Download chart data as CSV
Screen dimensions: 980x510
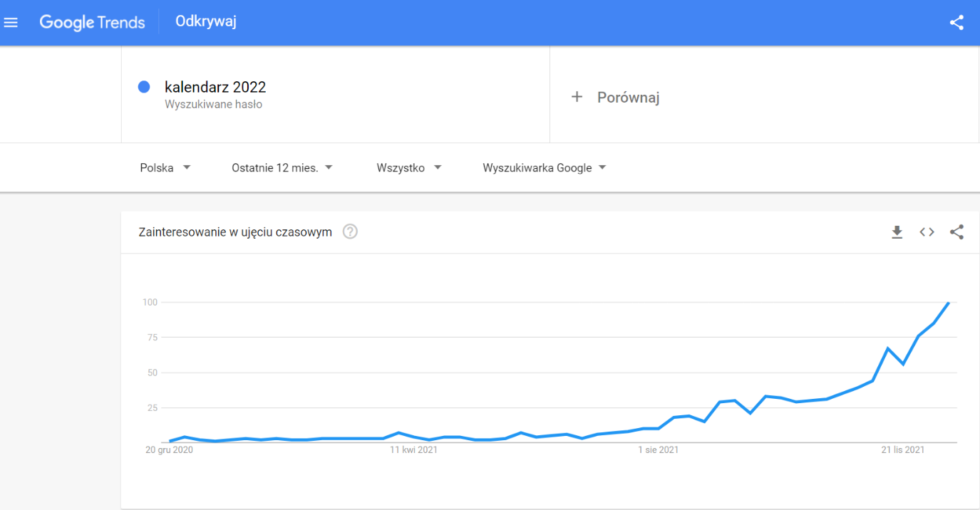tap(897, 231)
